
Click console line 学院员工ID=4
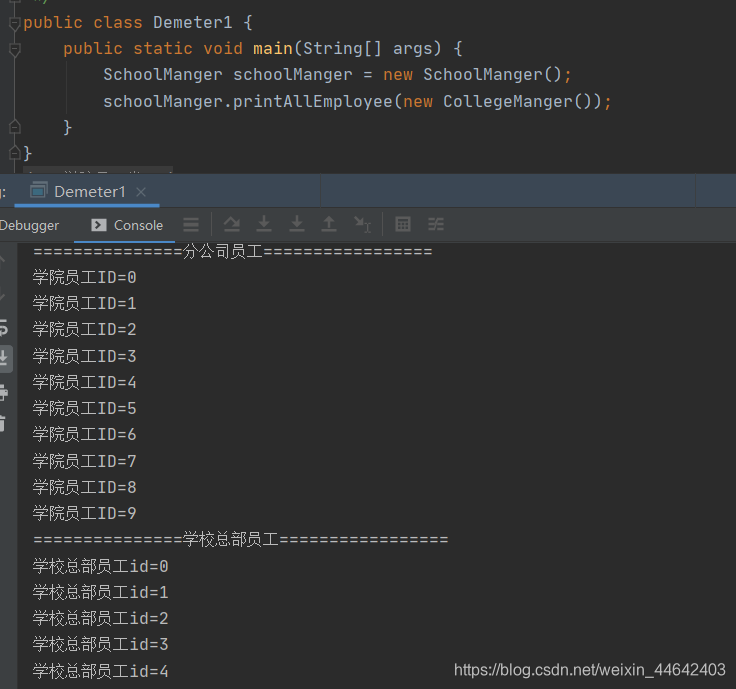pos(84,383)
